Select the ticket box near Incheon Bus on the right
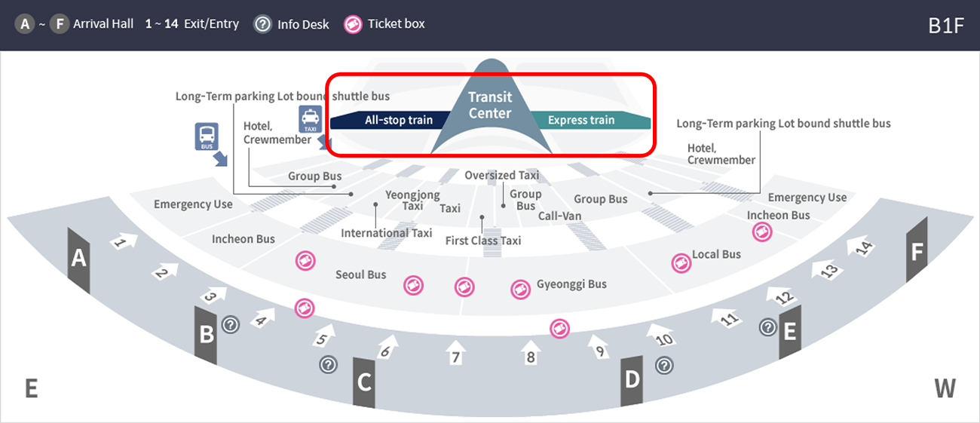 coord(762,232)
